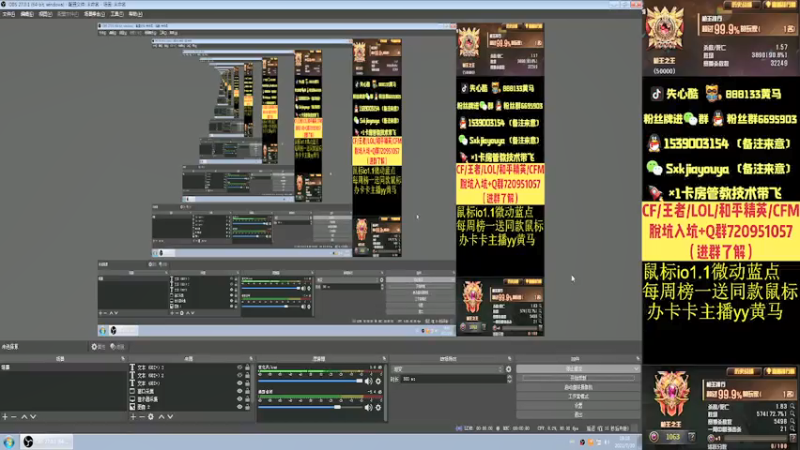Open 桌面音频 audio settings gear
Screen dimensions: 800x450
coord(379,407)
